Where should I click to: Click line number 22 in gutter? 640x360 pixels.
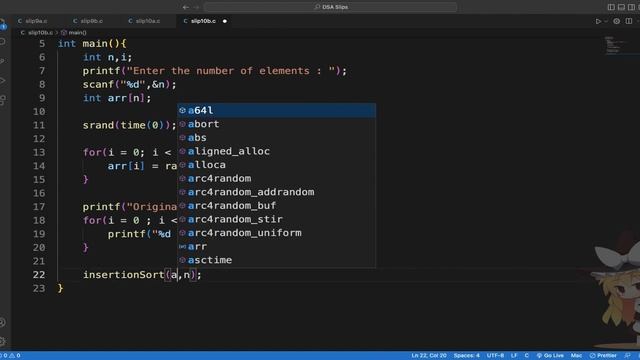39,275
